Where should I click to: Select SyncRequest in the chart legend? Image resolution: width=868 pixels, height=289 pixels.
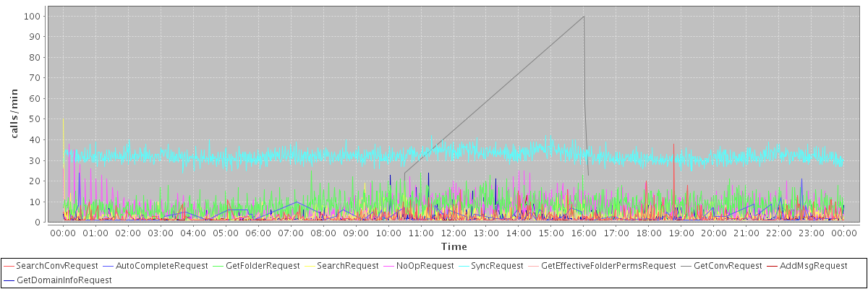497,266
